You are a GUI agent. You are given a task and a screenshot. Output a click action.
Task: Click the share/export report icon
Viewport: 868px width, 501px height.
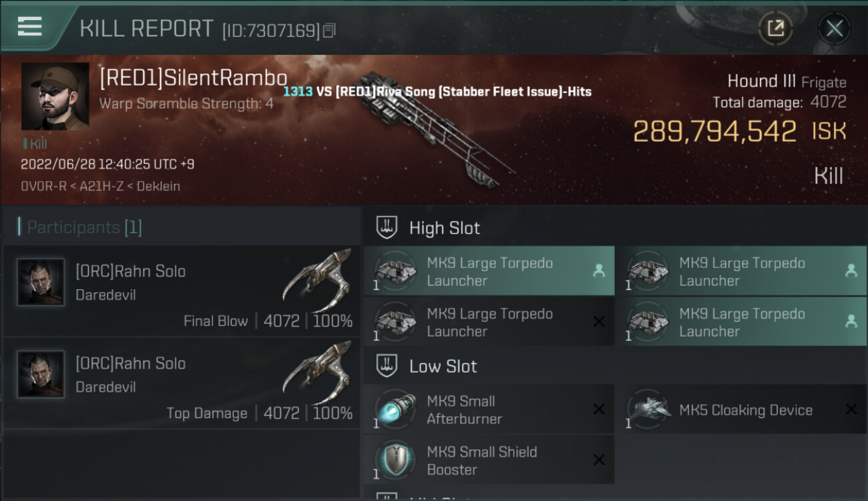(x=775, y=28)
